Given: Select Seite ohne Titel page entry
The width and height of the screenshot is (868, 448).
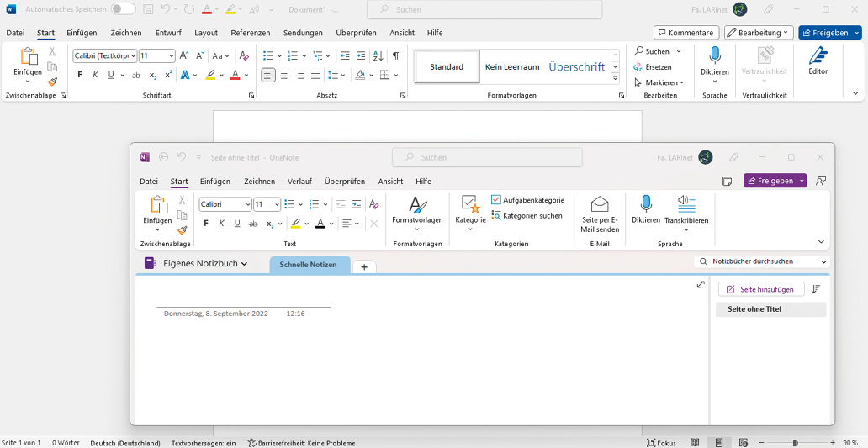Looking at the screenshot, I should point(770,309).
